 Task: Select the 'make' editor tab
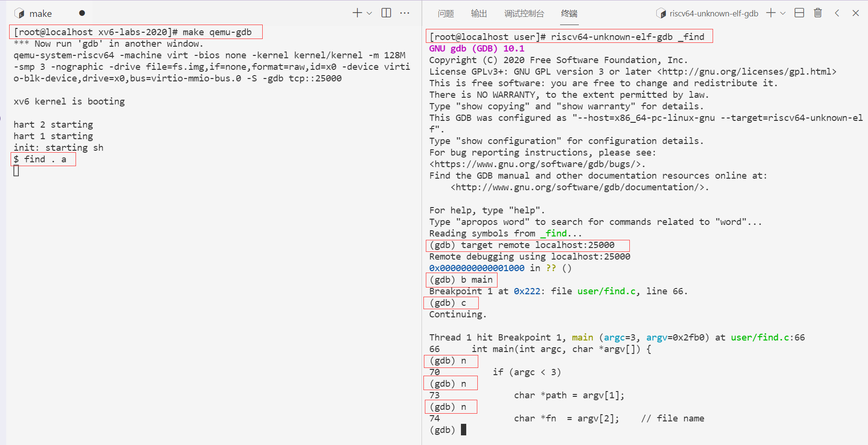41,13
